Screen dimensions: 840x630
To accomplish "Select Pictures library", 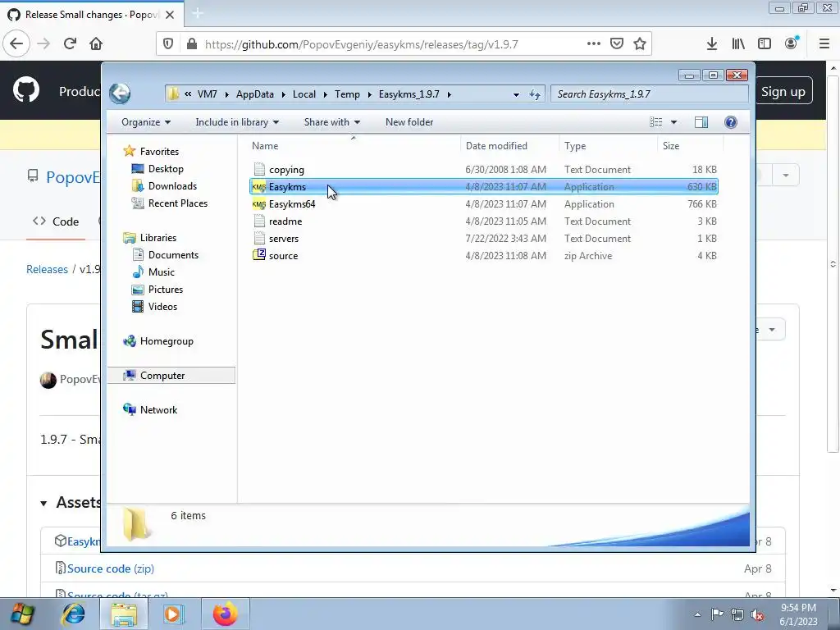I will click(x=166, y=290).
